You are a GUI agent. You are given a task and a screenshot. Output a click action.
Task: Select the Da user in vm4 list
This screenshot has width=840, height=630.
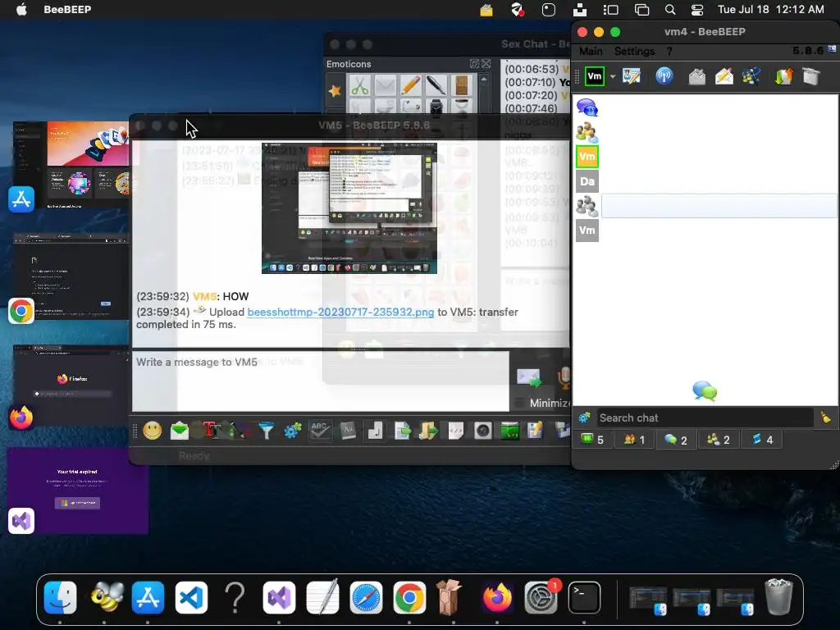pos(587,181)
